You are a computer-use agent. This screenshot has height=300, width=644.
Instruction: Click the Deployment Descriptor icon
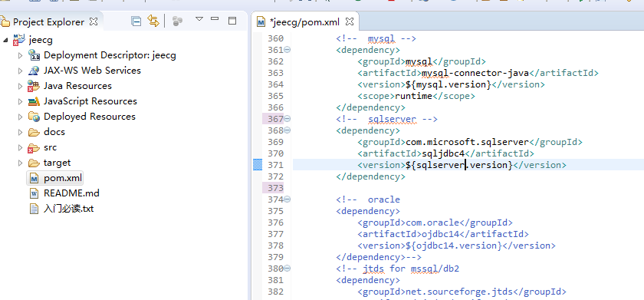coord(34,55)
